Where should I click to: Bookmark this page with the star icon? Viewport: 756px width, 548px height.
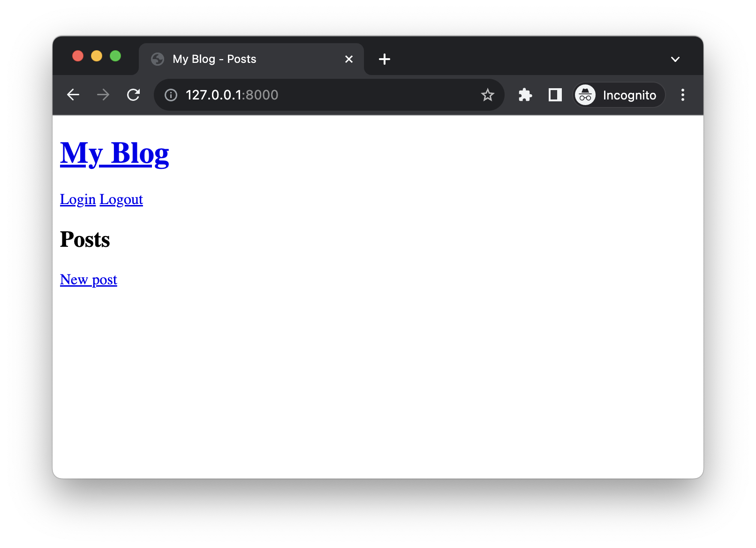point(488,95)
